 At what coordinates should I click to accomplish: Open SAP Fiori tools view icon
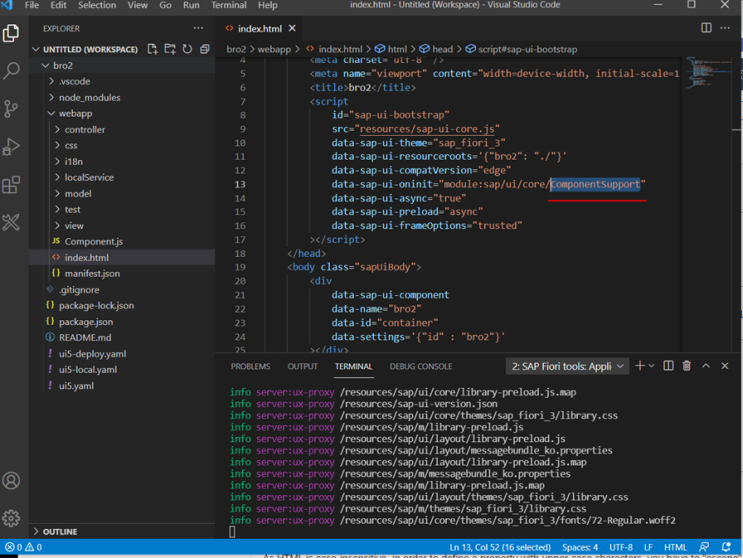[11, 223]
